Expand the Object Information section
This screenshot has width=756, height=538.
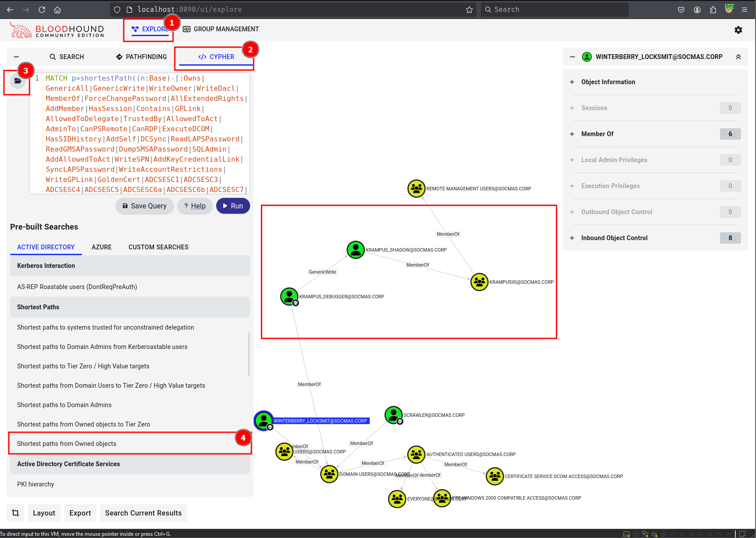pos(608,82)
